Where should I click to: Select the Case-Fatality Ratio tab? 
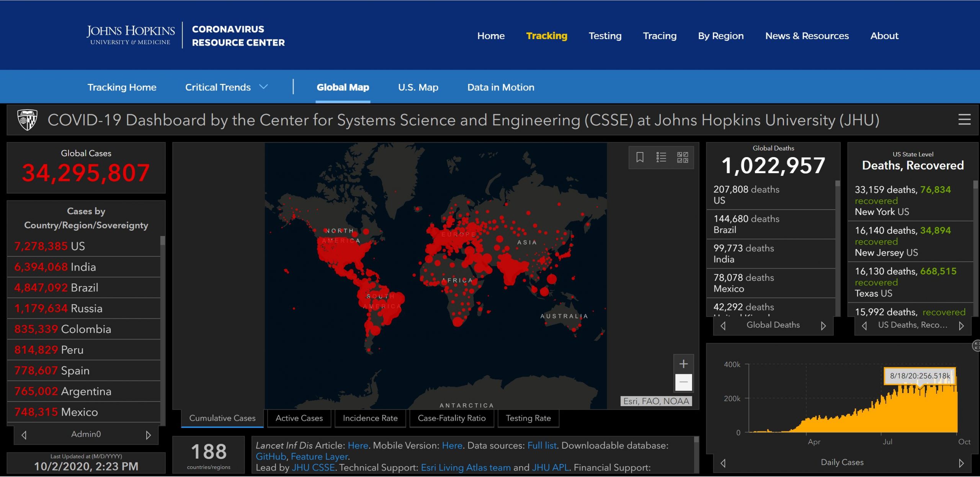click(451, 418)
